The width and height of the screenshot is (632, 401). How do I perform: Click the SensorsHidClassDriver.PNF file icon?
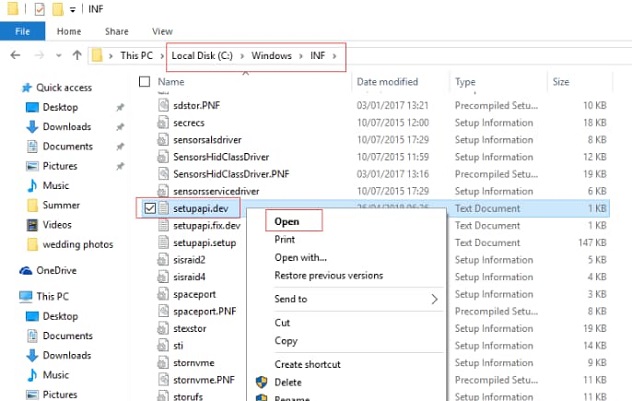[163, 174]
